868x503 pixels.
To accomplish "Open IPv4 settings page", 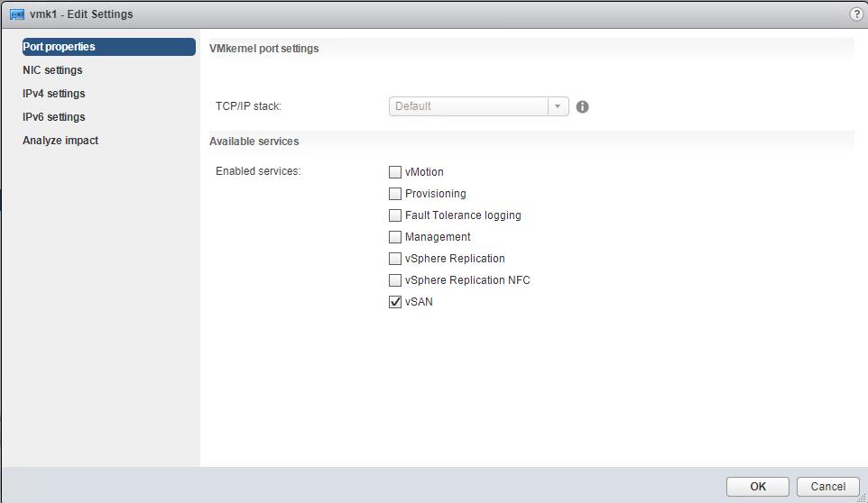I will 54,94.
